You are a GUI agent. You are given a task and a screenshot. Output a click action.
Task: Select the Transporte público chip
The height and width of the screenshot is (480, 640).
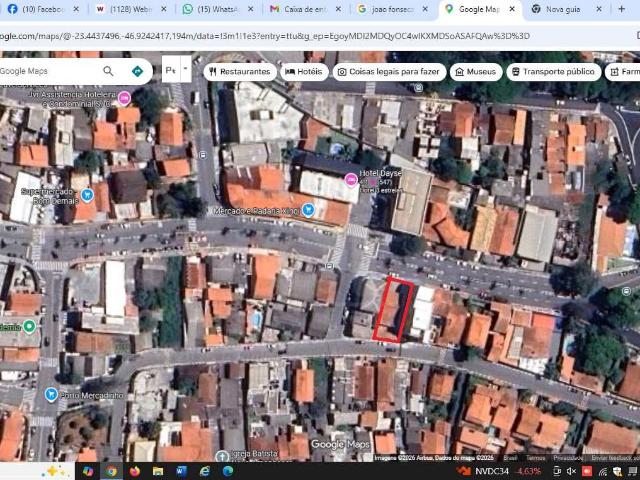point(554,72)
